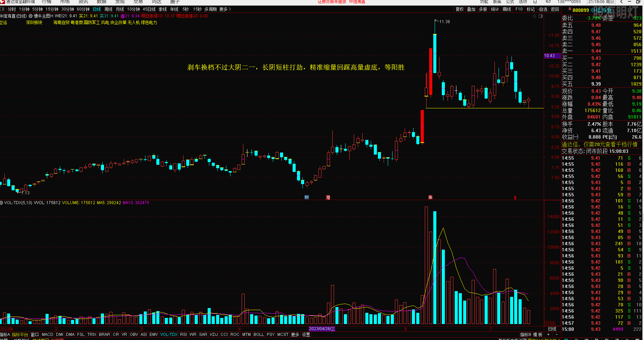Click the back arrow icon in title bar

pos(622,2)
